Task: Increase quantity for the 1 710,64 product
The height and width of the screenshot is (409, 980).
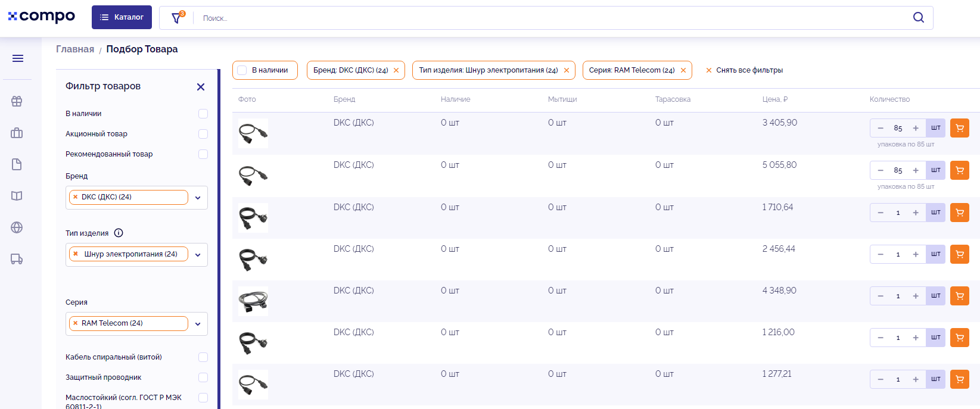Action: pyautogui.click(x=916, y=213)
